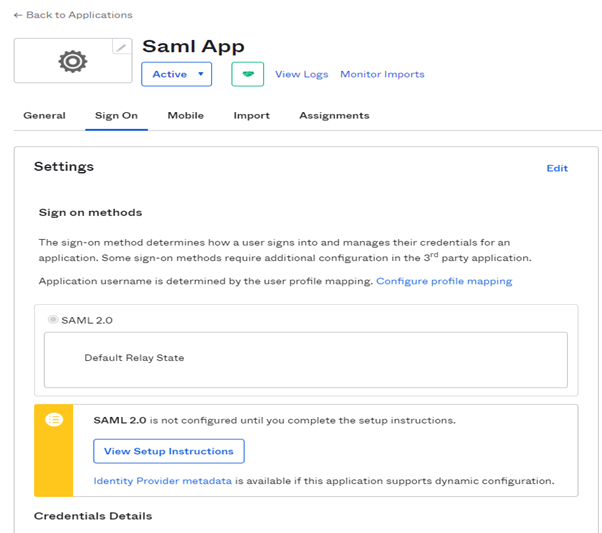The width and height of the screenshot is (602, 533).
Task: Click the Monitor Imports link
Action: click(382, 74)
